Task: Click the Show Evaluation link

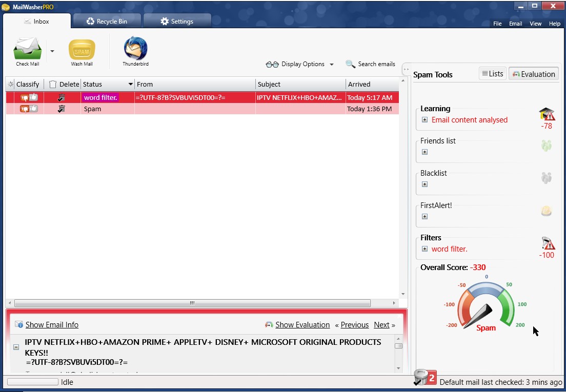Action: 302,324
